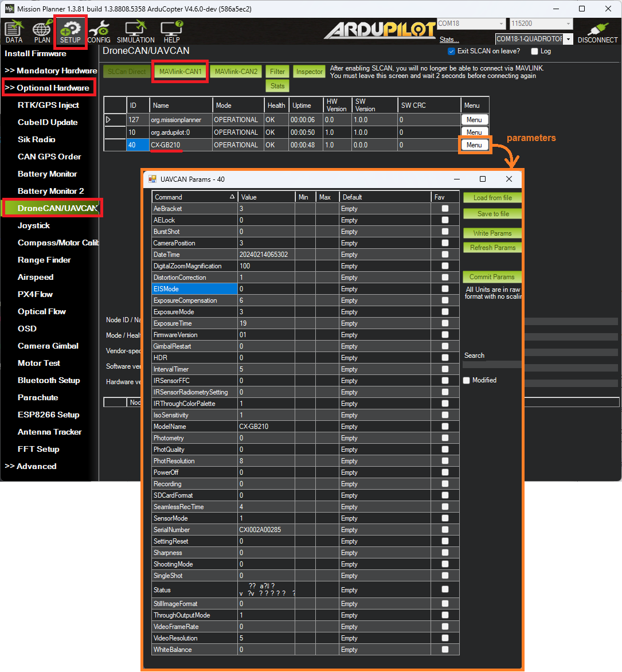Viewport: 622px width, 672px height.
Task: Collapse the Optional Hardware section
Action: (48, 88)
